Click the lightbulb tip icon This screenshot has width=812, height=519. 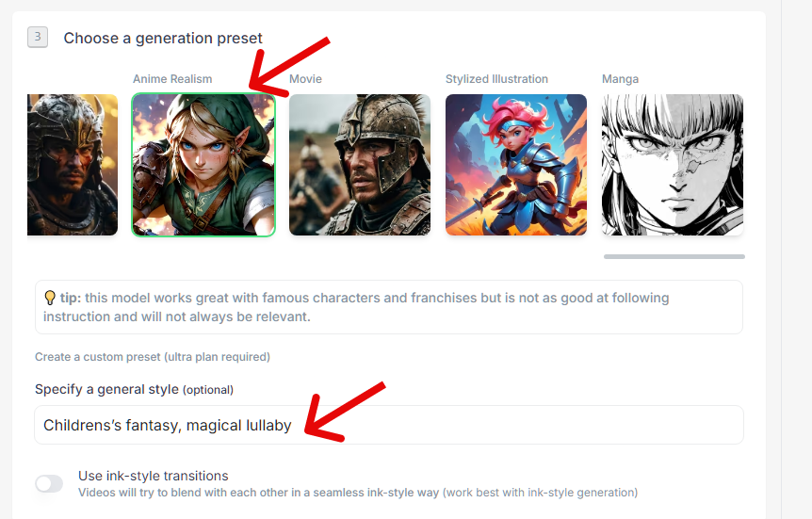pyautogui.click(x=50, y=298)
